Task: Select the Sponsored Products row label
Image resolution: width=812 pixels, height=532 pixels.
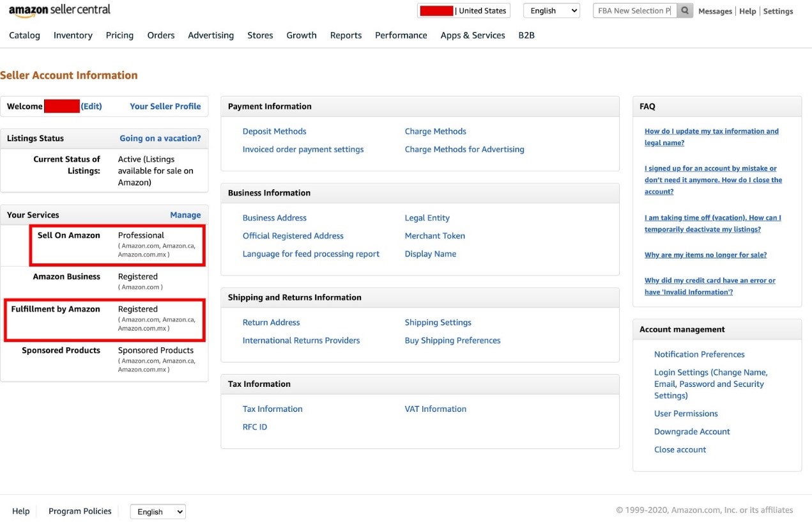Action: (x=61, y=350)
